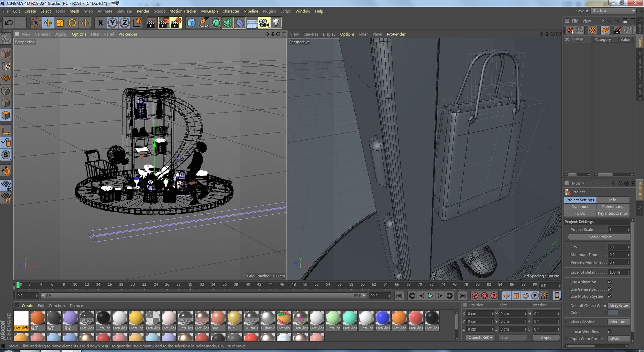The image size is (644, 352).
Task: Switch to Texture mode checkered icon
Action: (6, 67)
